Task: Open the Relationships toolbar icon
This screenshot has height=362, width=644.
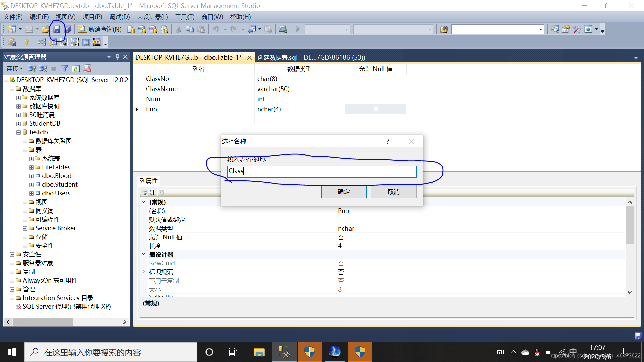Action: tap(42, 42)
